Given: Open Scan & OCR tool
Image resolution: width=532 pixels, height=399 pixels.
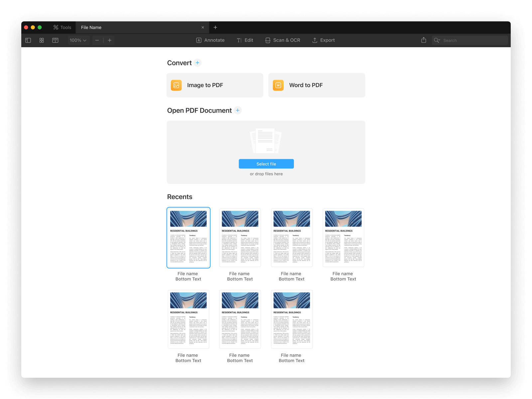Looking at the screenshot, I should [x=283, y=40].
